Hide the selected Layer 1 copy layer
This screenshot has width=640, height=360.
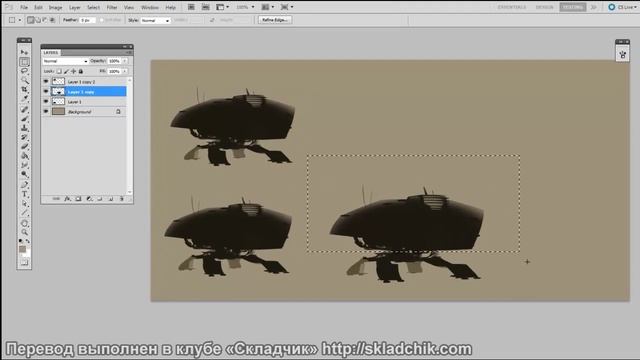(46, 91)
